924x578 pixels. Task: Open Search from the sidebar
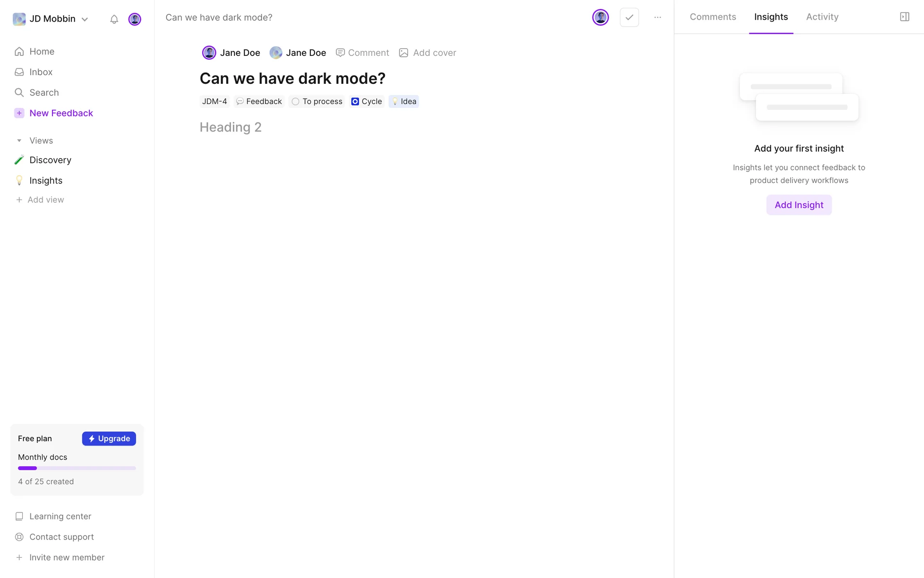pyautogui.click(x=43, y=92)
